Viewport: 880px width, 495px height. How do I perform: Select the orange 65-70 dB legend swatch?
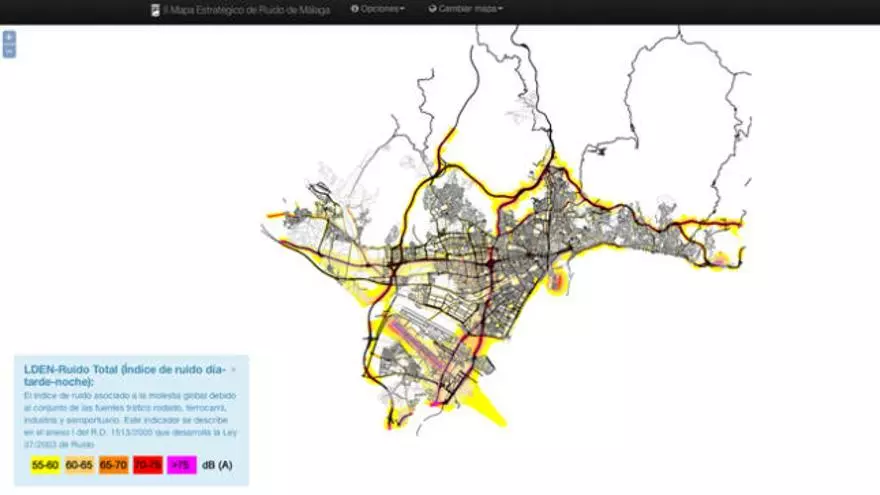point(114,465)
